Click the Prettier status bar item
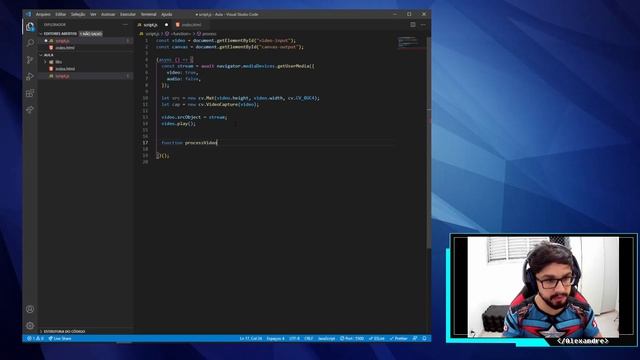The width and height of the screenshot is (640, 360). 399,338
